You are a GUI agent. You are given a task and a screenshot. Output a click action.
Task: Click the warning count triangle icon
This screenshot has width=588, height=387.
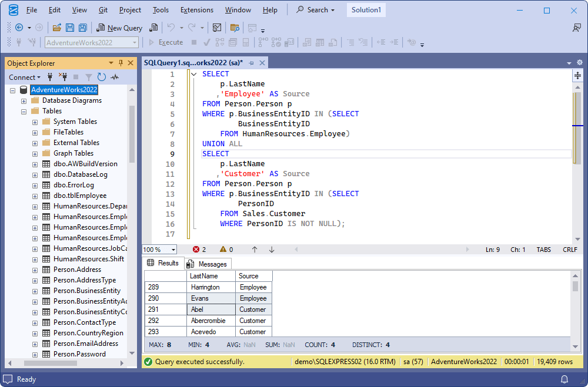[223, 250]
